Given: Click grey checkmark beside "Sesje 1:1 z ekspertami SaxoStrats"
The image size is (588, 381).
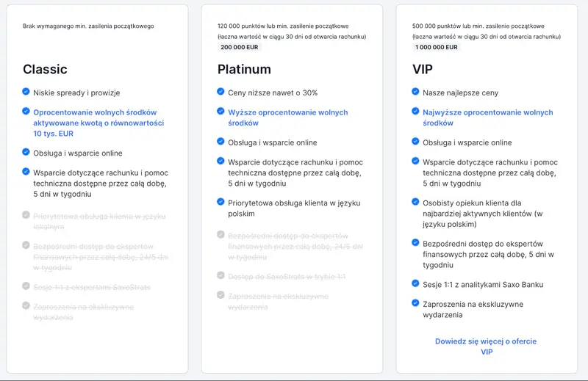Looking at the screenshot, I should [26, 286].
